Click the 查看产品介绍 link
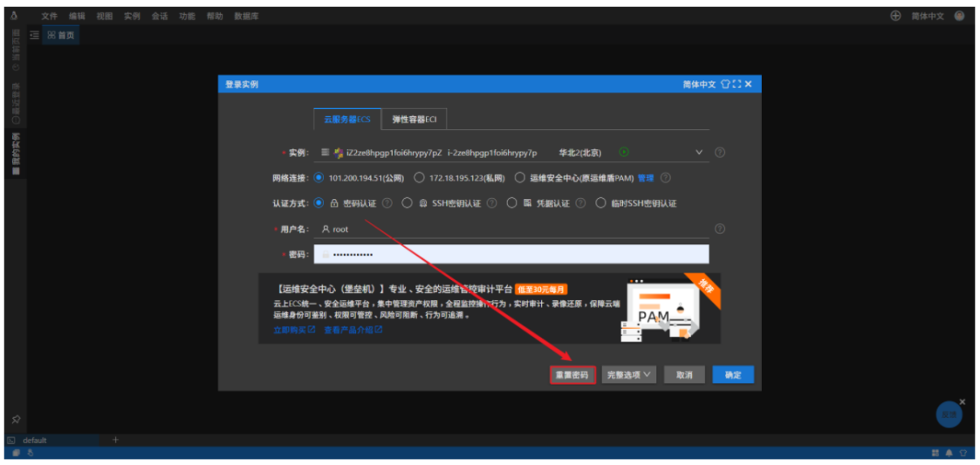The image size is (980, 465). pyautogui.click(x=353, y=330)
